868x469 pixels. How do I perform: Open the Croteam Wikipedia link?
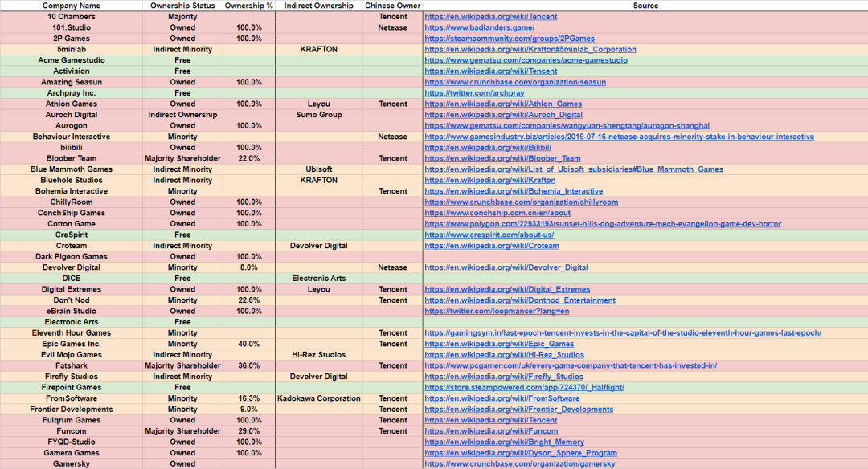tap(492, 246)
